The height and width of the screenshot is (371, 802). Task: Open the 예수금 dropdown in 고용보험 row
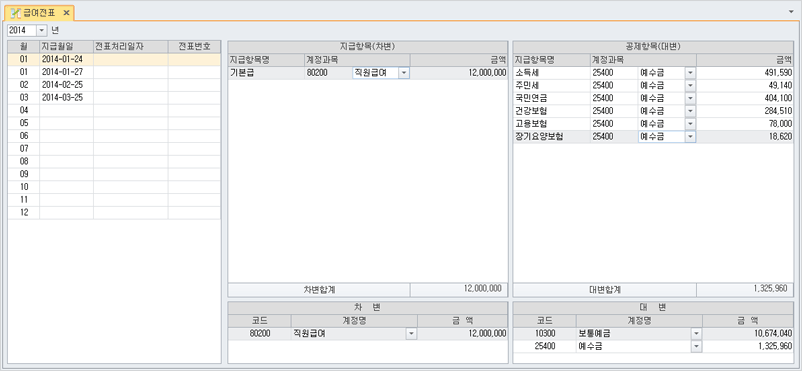tap(690, 124)
